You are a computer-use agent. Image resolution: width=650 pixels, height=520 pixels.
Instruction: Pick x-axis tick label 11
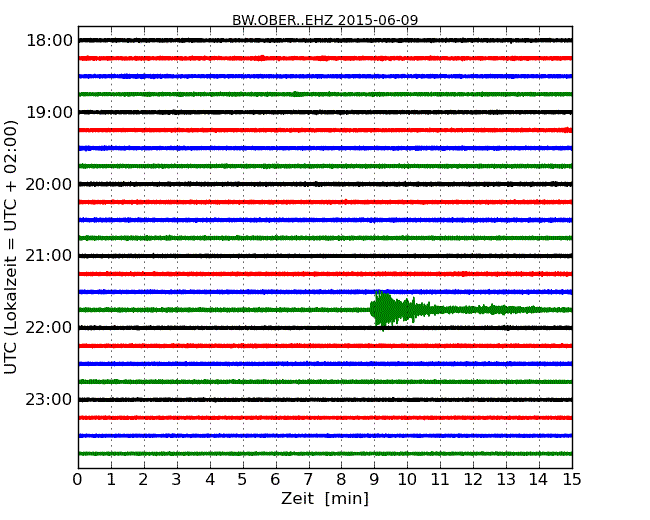tap(440, 479)
